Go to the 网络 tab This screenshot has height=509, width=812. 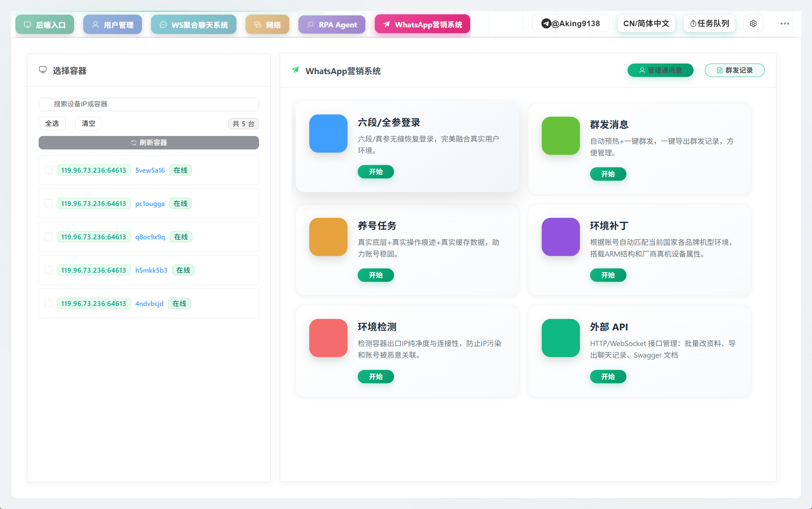point(267,25)
